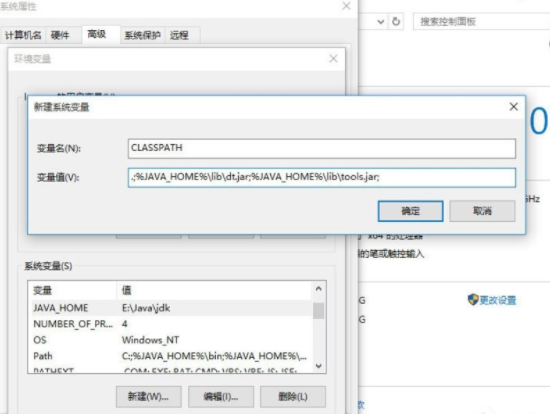Close the 系统属性 window
This screenshot has height=414, width=550.
[346, 6]
